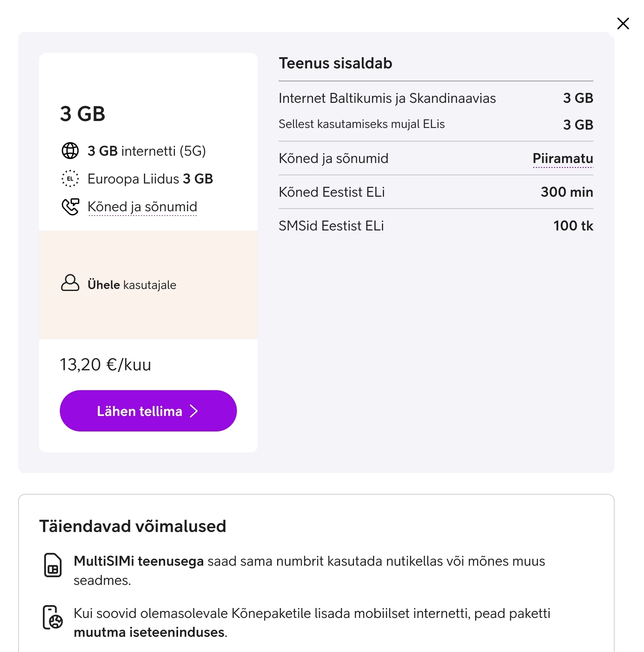Click the Kõned Eestist ELi row
644x652 pixels.
(x=436, y=192)
